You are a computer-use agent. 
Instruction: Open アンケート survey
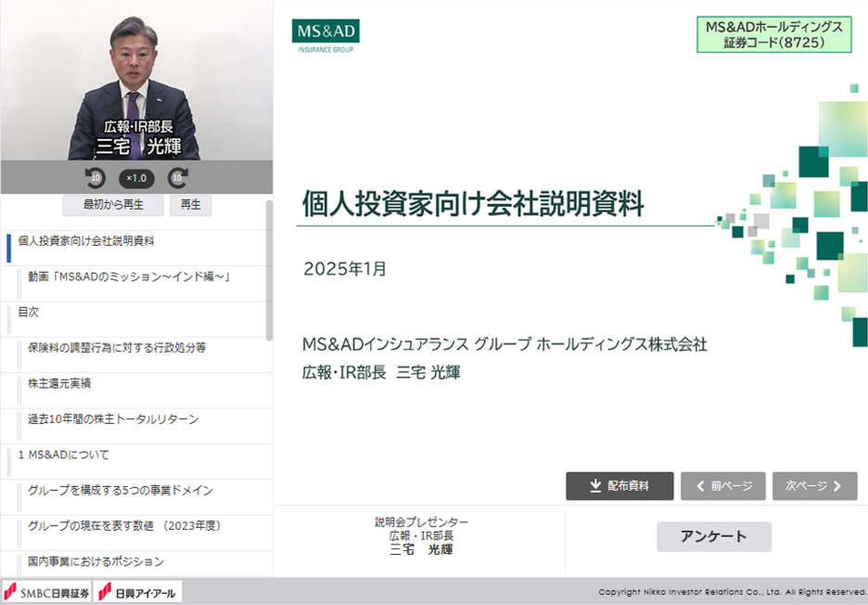click(x=713, y=536)
